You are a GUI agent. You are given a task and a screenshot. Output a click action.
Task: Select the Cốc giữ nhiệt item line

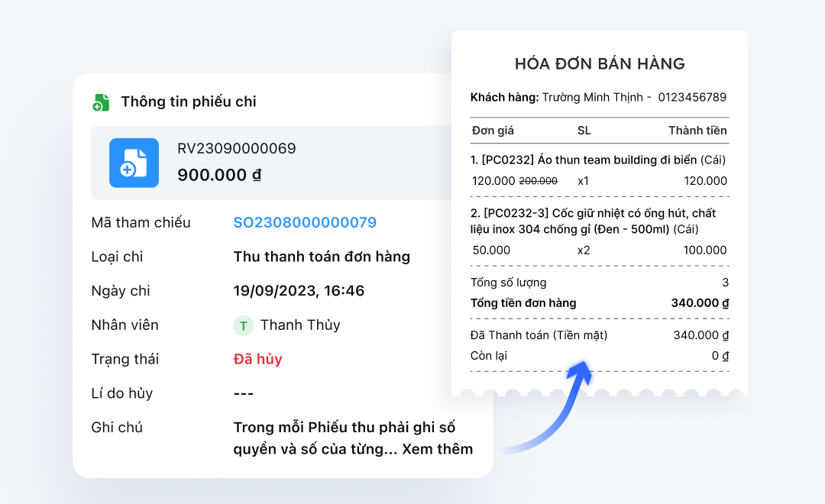[x=594, y=221]
